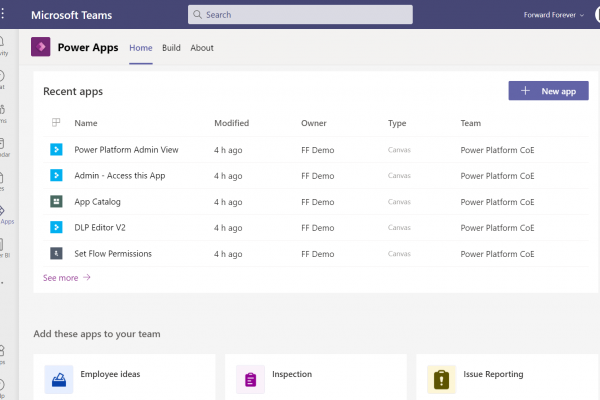Open the App Catalog app
Viewport: 600px width, 400px height.
(x=97, y=202)
